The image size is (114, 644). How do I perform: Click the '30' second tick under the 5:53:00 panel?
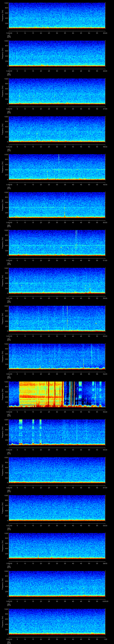(57, 374)
